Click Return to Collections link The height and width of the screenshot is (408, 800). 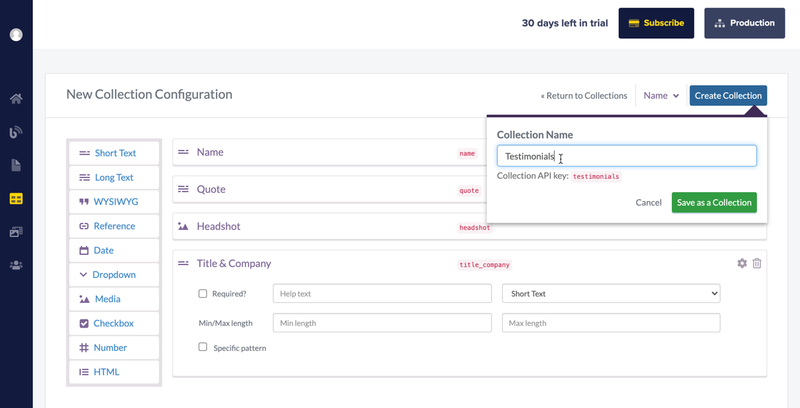(584, 96)
